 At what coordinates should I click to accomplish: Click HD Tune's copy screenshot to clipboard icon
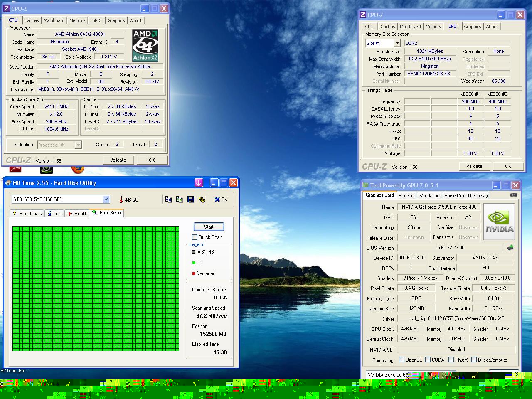pos(180,199)
